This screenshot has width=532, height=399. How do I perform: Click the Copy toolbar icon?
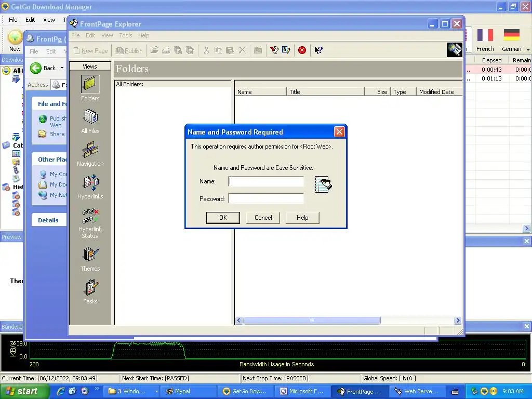pos(218,50)
